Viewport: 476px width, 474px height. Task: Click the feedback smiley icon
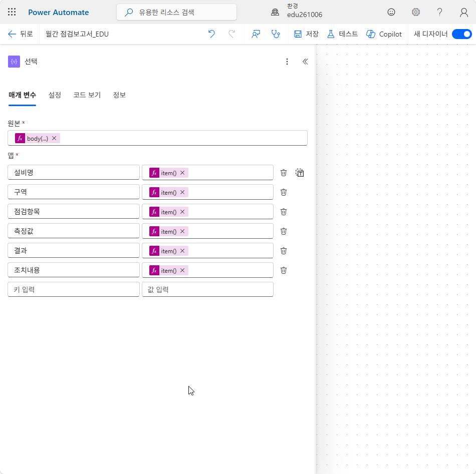391,12
